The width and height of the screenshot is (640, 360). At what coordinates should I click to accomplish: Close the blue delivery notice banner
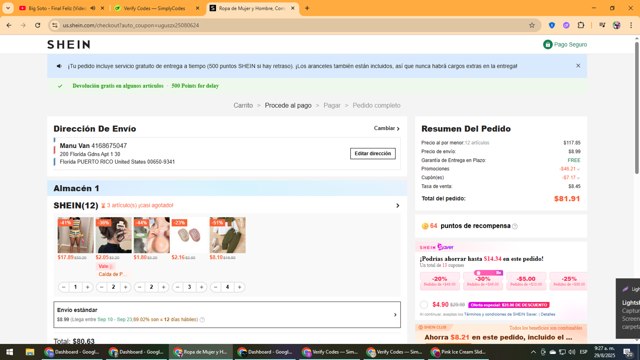pyautogui.click(x=578, y=66)
